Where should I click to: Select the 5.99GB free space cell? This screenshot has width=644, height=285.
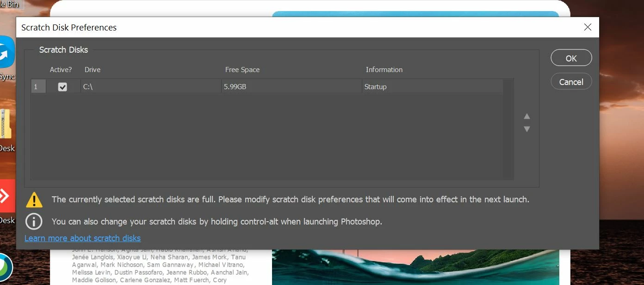291,86
